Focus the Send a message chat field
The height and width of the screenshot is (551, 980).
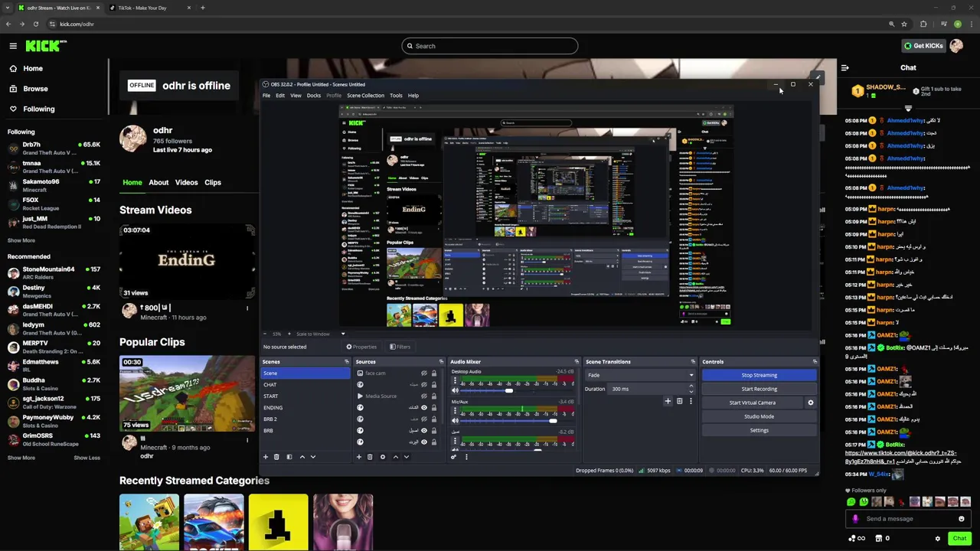(907, 519)
